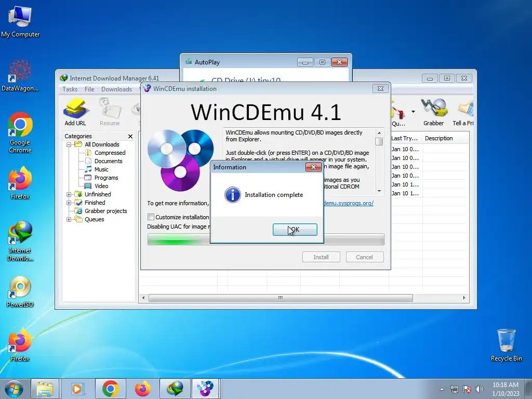The height and width of the screenshot is (399, 532).
Task: Open the Tasks menu in IDM
Action: [x=70, y=89]
